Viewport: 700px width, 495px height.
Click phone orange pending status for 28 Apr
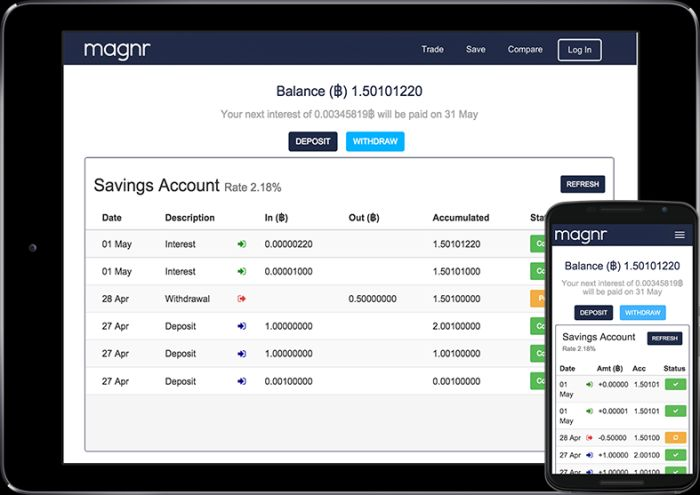click(x=675, y=437)
